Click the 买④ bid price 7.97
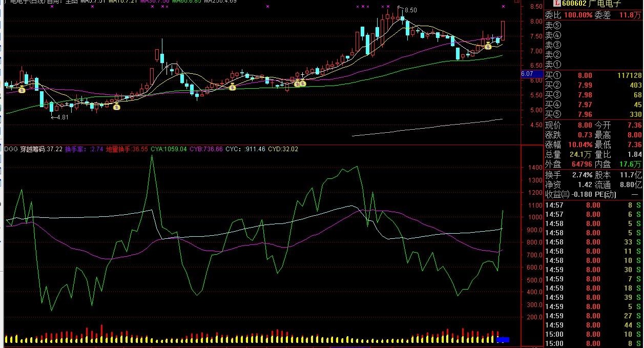Viewport: 644px width, 348px height. point(585,106)
